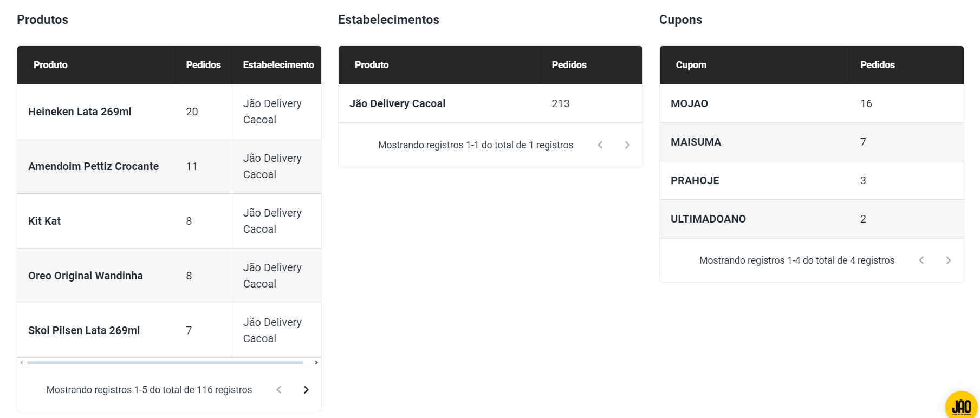This screenshot has width=980, height=418.
Task: Sort Cupons table by Pedidos header
Action: (877, 65)
